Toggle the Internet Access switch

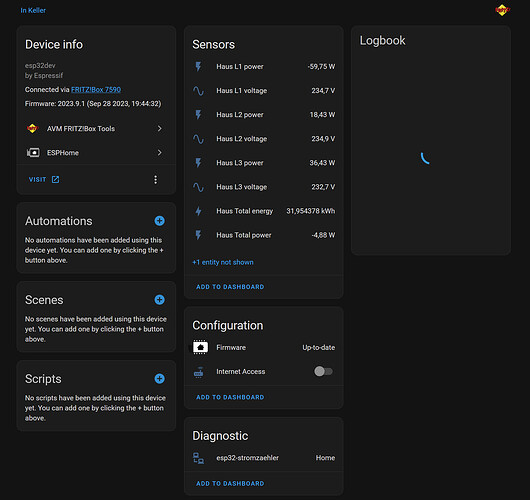click(323, 371)
